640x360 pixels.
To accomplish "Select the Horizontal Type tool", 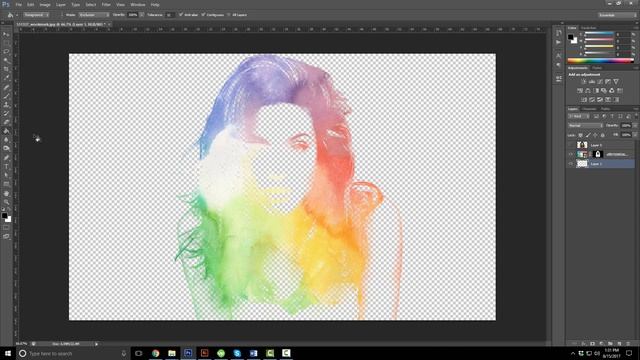I will tap(6, 167).
